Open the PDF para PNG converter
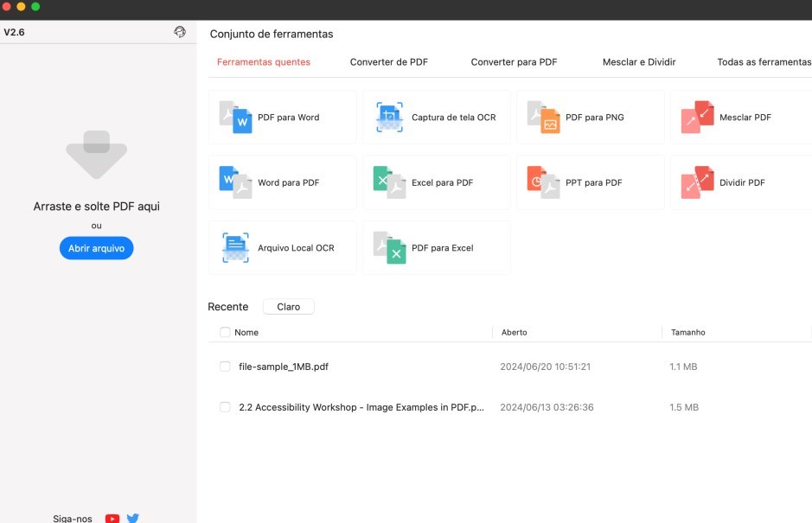Image resolution: width=812 pixels, height=523 pixels. [x=590, y=117]
